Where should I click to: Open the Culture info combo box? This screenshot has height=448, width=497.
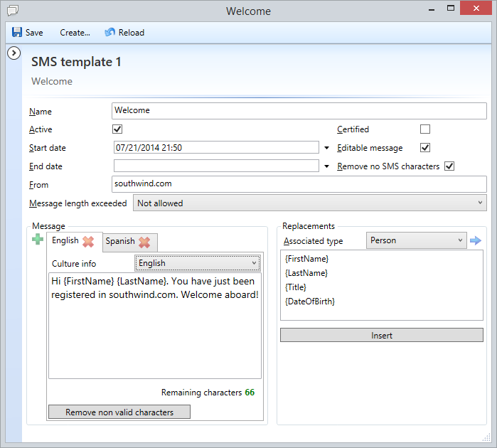tap(198, 263)
